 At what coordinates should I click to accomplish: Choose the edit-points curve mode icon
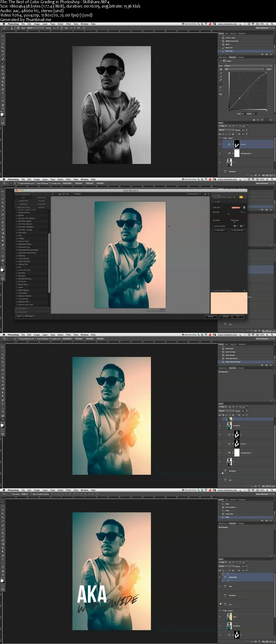click(x=220, y=84)
